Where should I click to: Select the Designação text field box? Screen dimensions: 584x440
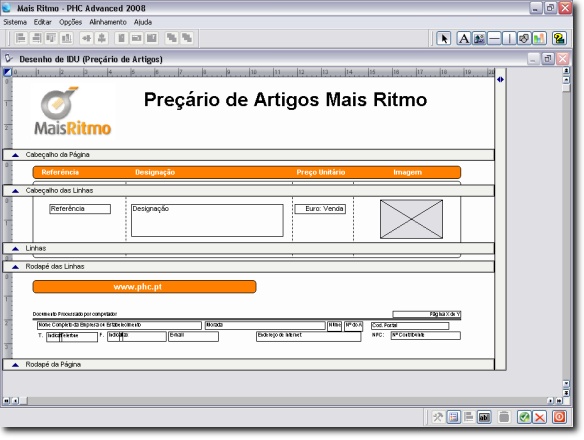pos(207,220)
